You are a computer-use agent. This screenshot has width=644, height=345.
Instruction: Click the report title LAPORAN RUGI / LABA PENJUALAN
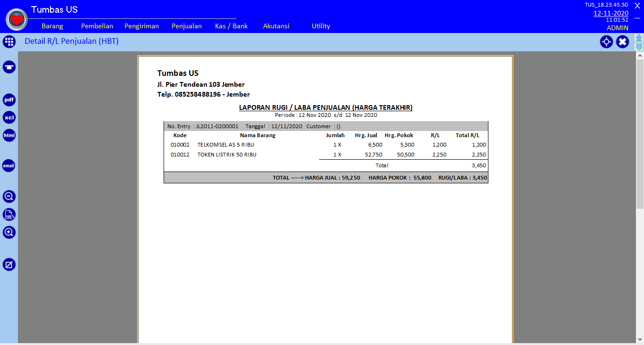pyautogui.click(x=326, y=107)
